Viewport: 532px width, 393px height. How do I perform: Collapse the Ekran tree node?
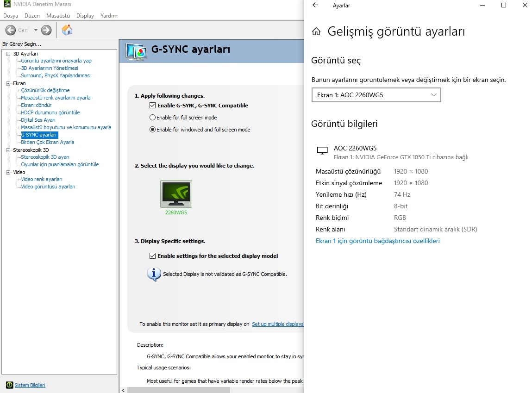8,83
